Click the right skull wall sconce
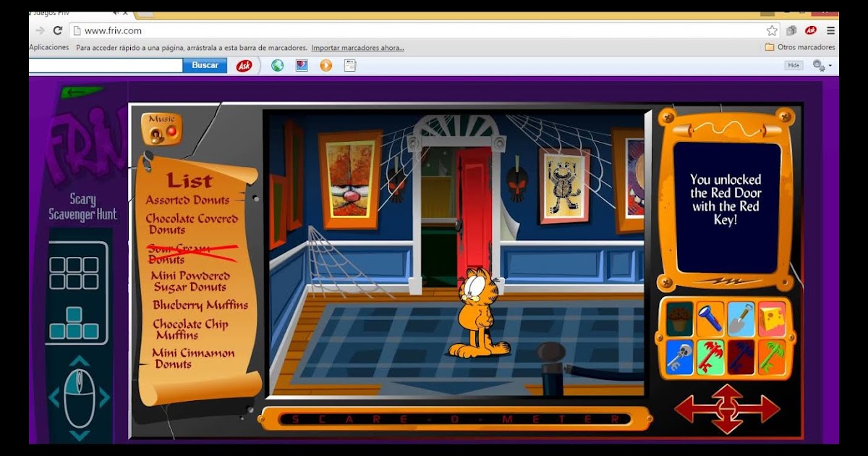The width and height of the screenshot is (868, 456). point(516,177)
